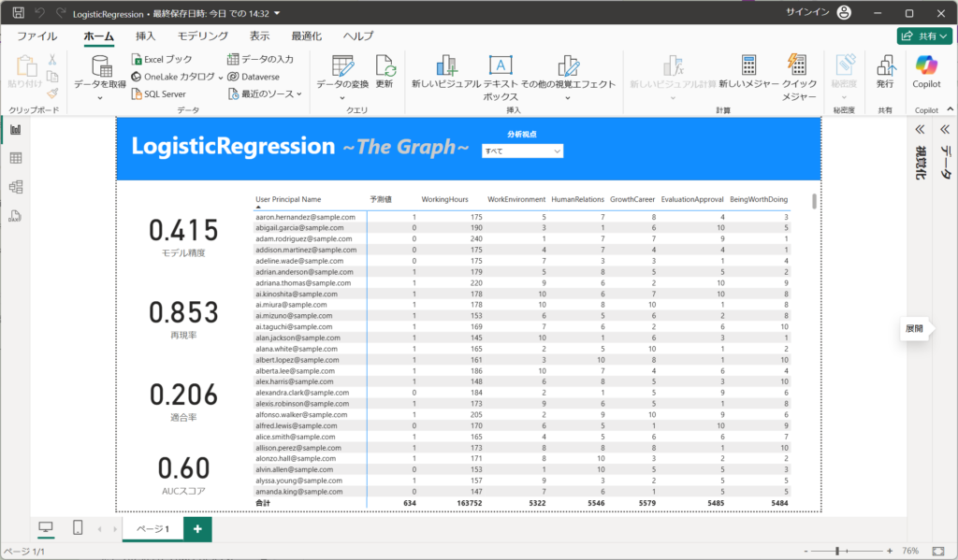This screenshot has width=958, height=560.
Task: Expand the データを取得 dropdown arrow
Action: coord(100,98)
